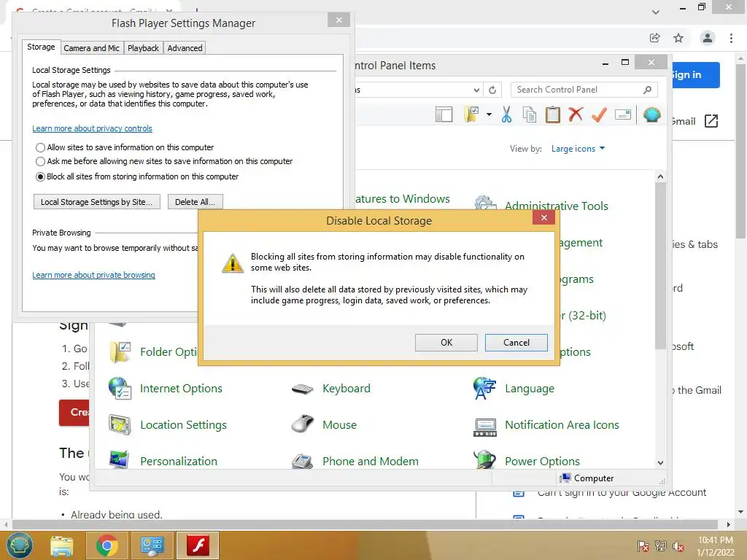This screenshot has height=560, width=747.
Task: Open the Gmail external link icon
Action: (x=711, y=121)
